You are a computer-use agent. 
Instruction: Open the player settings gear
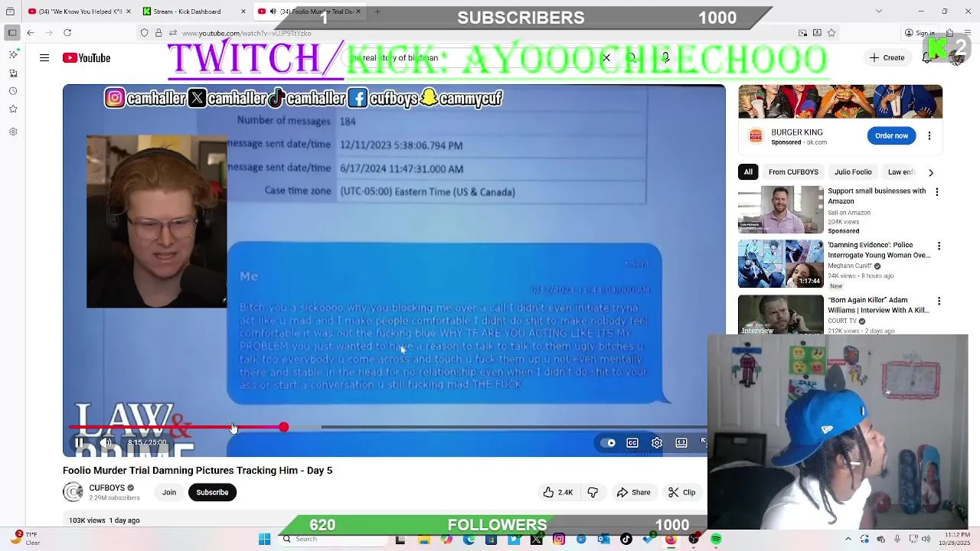click(657, 442)
